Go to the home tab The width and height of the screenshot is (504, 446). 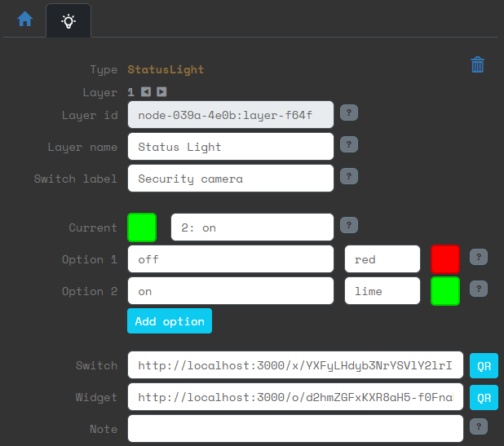pyautogui.click(x=25, y=19)
